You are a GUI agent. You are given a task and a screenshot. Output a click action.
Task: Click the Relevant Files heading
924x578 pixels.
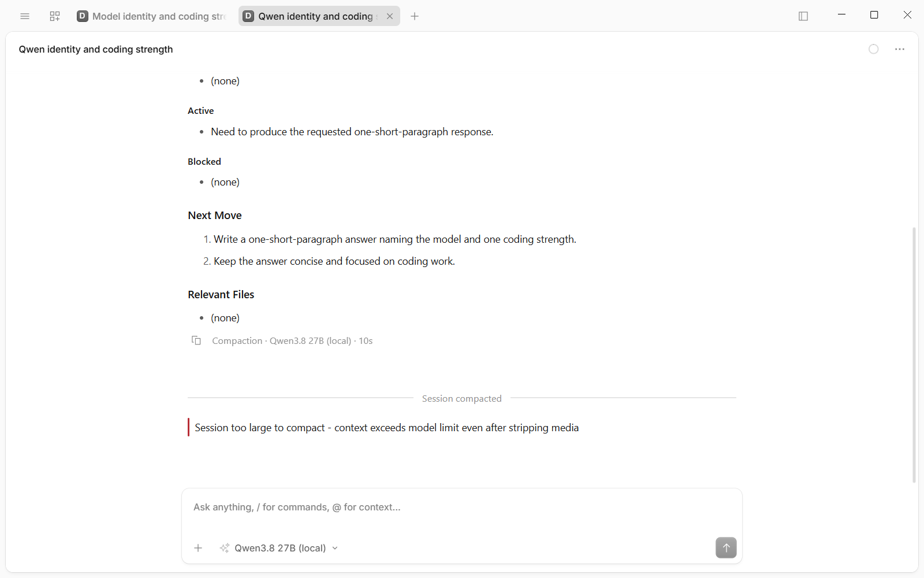(221, 295)
